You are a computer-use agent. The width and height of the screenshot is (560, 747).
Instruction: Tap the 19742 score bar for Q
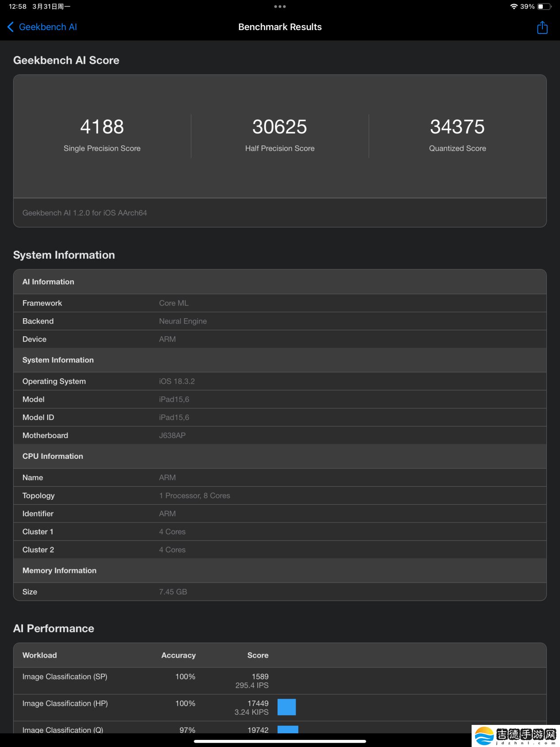[288, 729]
